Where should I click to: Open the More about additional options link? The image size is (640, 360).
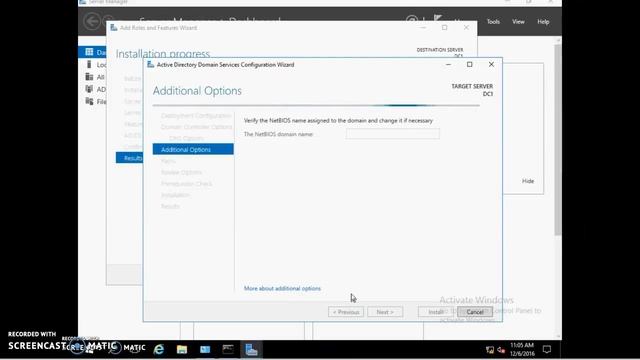point(282,288)
